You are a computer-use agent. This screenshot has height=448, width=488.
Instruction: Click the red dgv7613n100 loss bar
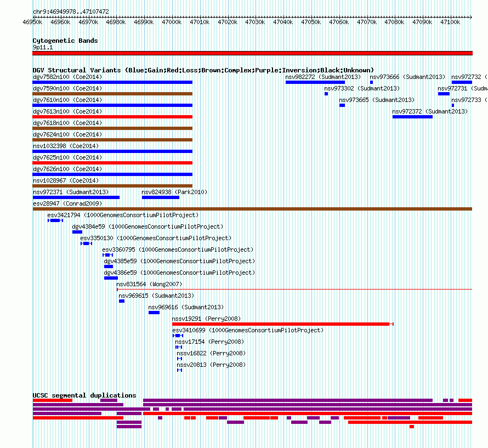tap(112, 117)
